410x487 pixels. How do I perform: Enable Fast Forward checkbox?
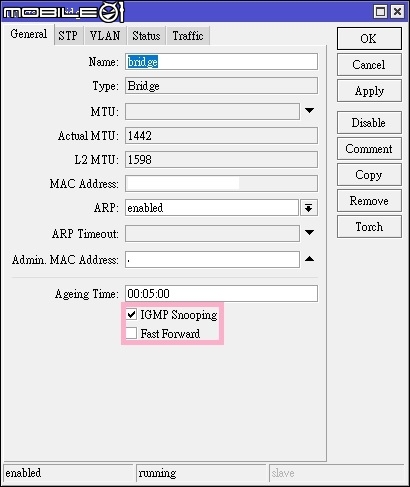pyautogui.click(x=131, y=333)
